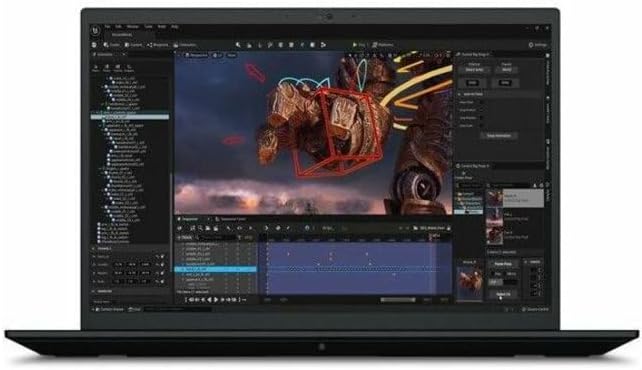Viewport: 642px width, 370px height.
Task: Select the second pose thumbnail in list
Action: coord(495,217)
